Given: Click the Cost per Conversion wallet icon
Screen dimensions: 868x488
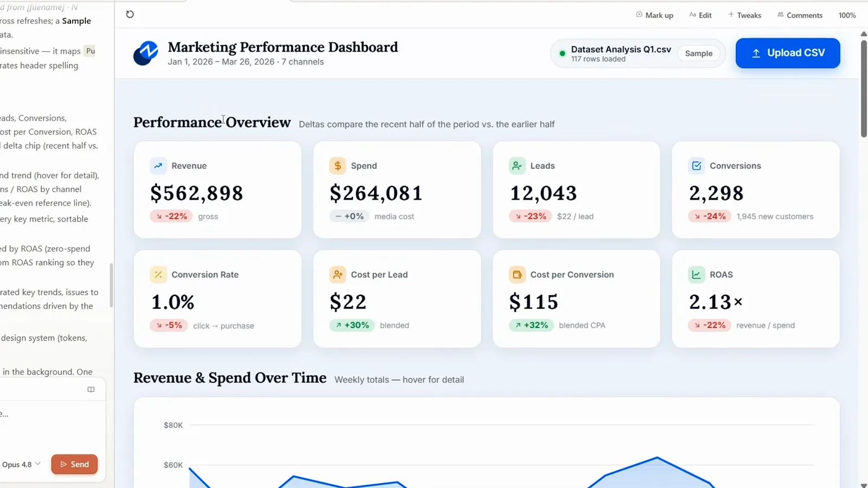Looking at the screenshot, I should pyautogui.click(x=517, y=274).
